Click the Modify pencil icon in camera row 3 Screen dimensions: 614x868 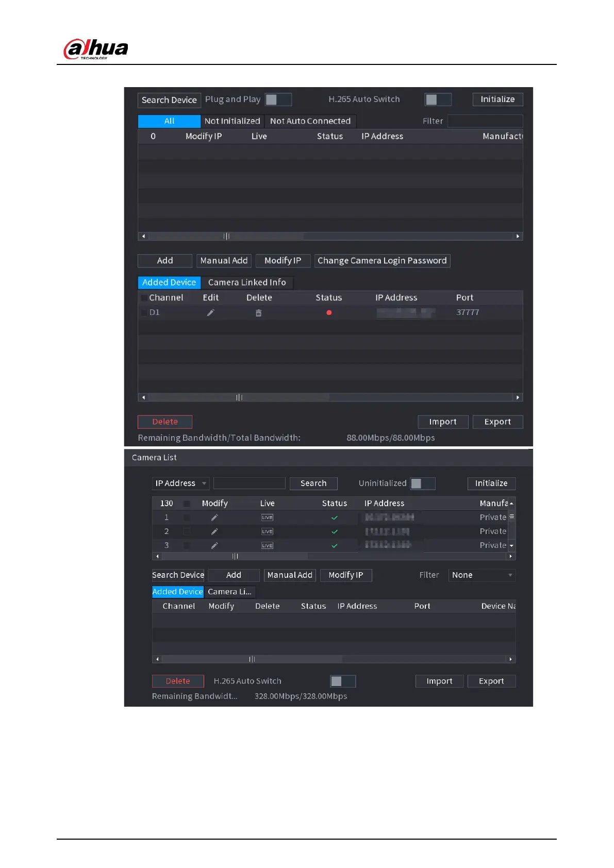click(214, 545)
